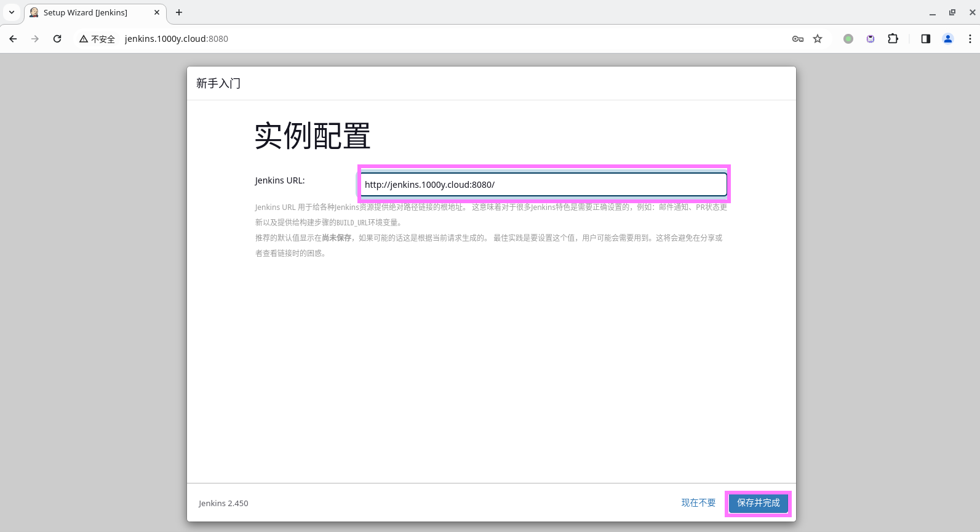Click the not-secure warning indicator
Image resolution: width=980 pixels, height=532 pixels.
click(97, 39)
